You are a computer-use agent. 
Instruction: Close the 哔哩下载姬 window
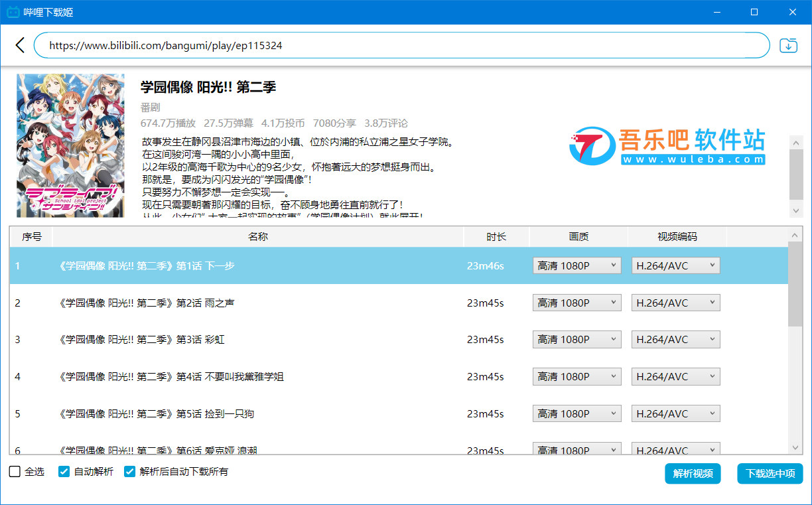pyautogui.click(x=793, y=12)
